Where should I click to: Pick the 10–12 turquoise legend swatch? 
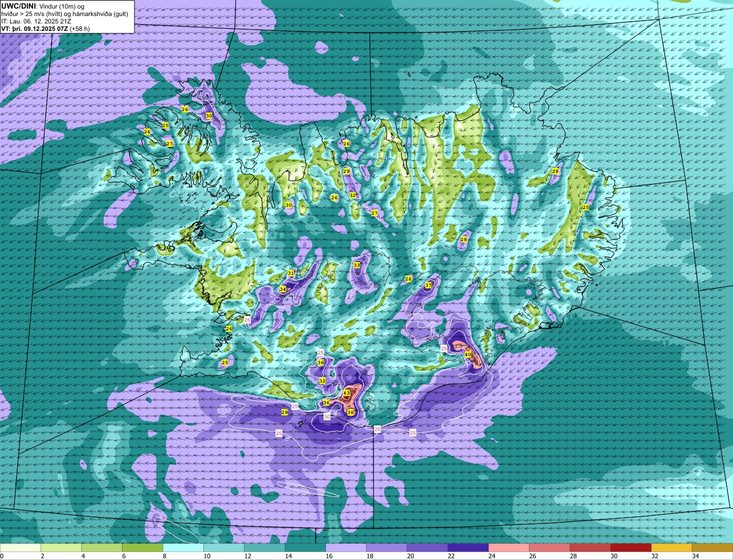pos(224,548)
